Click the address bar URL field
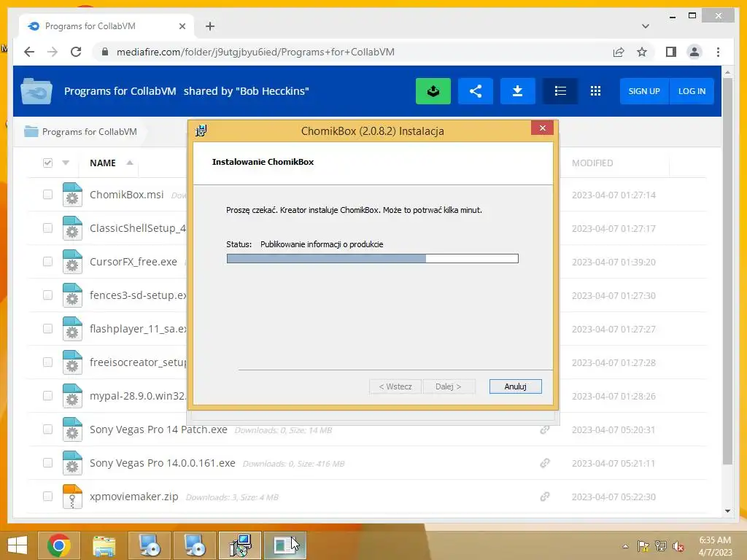Viewport: 747px width, 560px height. [352, 52]
